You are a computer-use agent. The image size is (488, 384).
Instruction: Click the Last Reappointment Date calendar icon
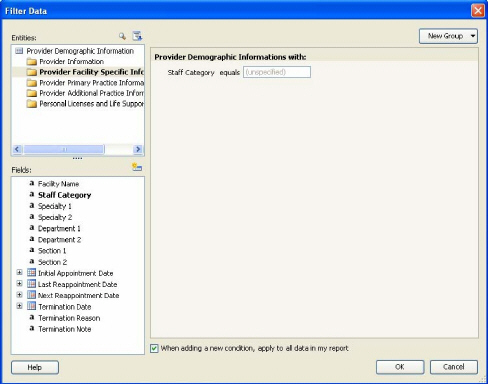[31, 284]
